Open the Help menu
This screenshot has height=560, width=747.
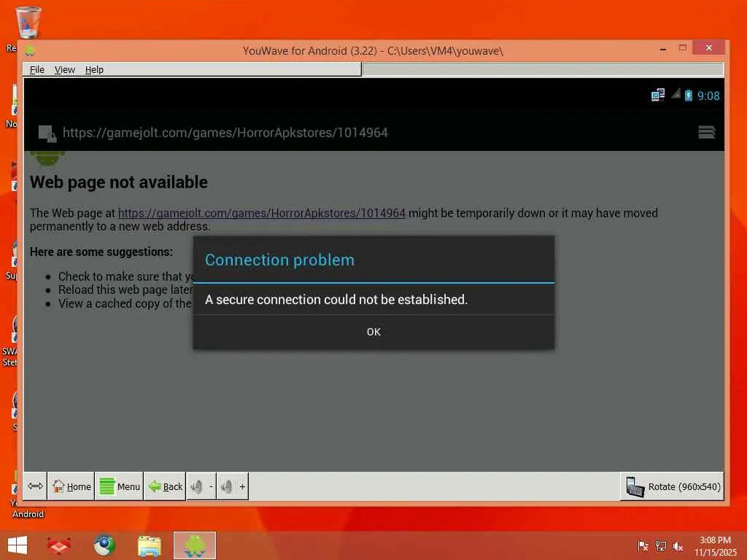coord(94,69)
